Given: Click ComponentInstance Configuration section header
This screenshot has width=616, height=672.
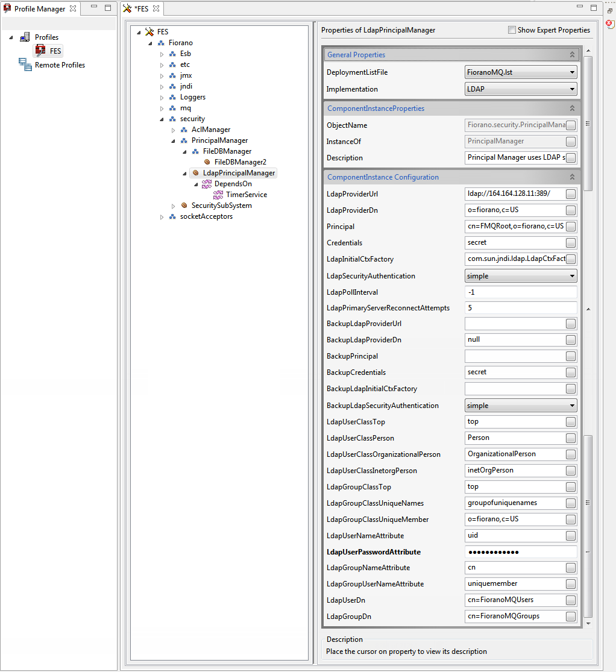Looking at the screenshot, I should (x=452, y=177).
